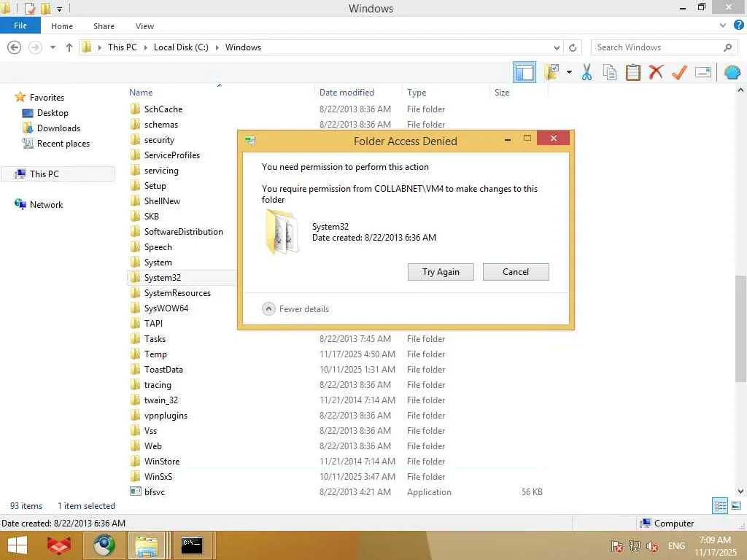Click the Rename icon in toolbar
The height and width of the screenshot is (560, 747).
703,72
